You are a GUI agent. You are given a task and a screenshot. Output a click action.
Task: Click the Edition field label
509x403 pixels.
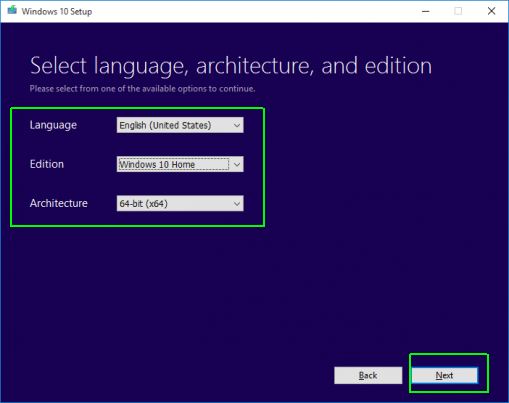pos(47,164)
